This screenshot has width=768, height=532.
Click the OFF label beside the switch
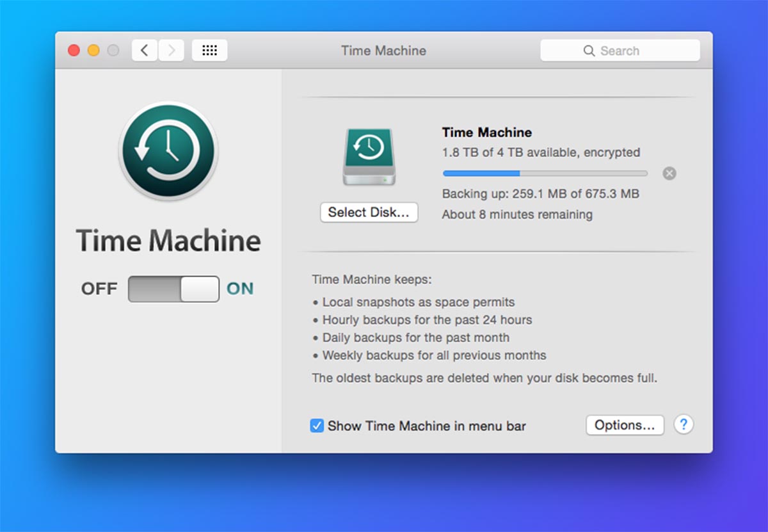click(x=99, y=289)
